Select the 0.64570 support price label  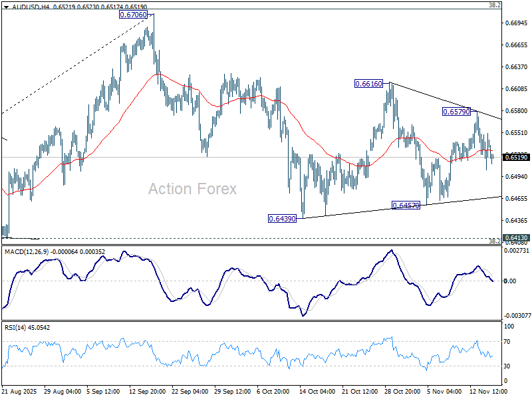(406, 205)
